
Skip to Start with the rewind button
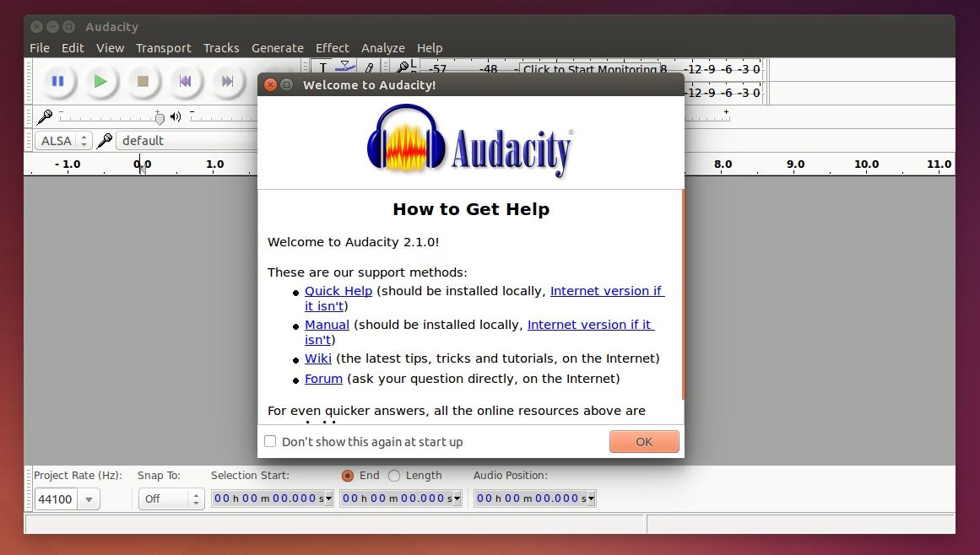[185, 81]
